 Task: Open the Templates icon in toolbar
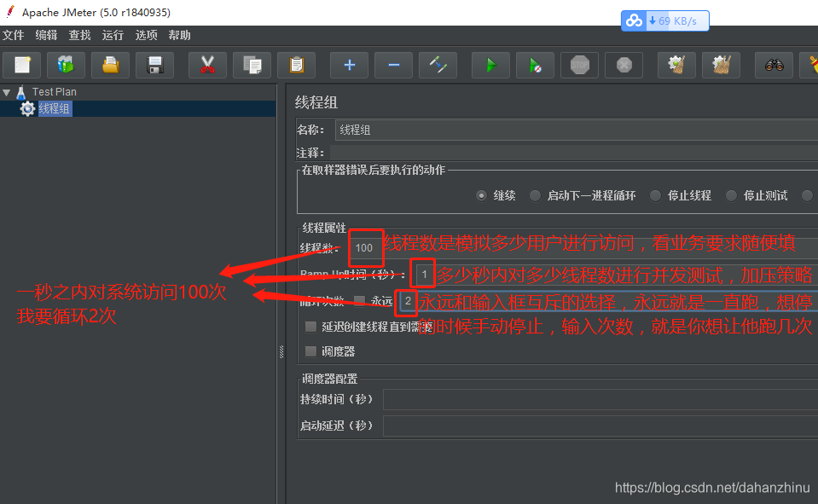pyautogui.click(x=66, y=65)
